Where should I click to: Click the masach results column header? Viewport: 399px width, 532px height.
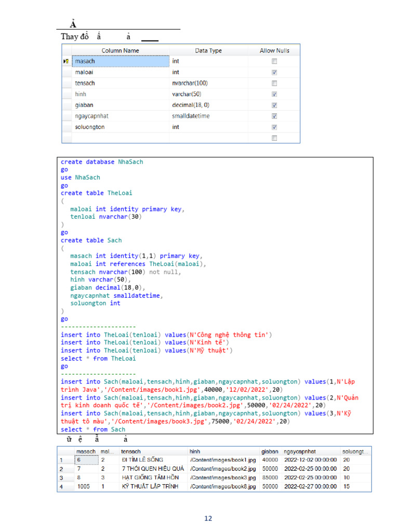click(86, 451)
